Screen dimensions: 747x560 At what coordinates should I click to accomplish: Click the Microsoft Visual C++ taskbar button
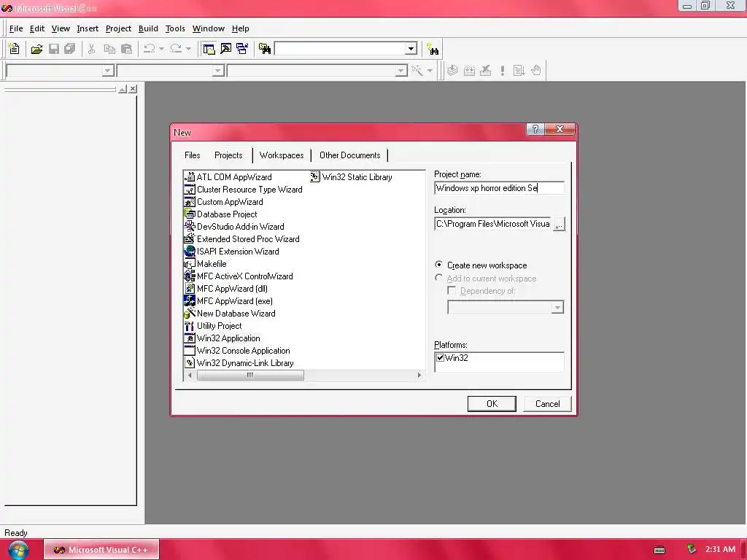tap(101, 550)
